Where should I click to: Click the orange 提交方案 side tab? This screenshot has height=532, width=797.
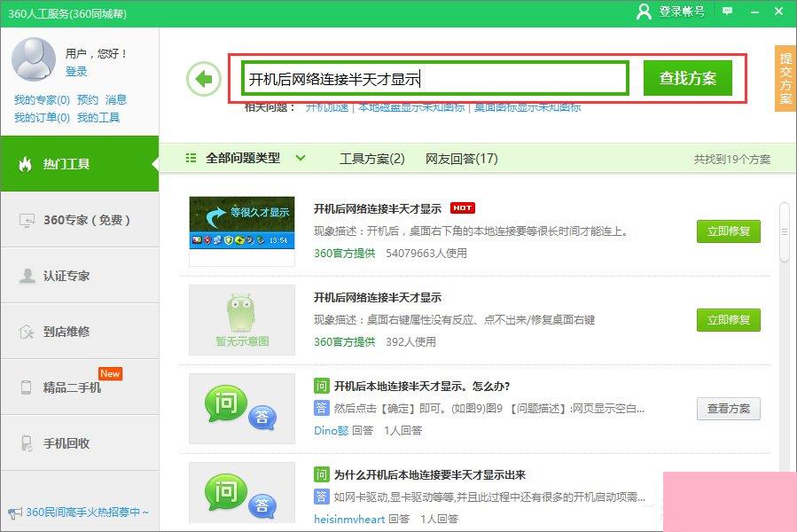pyautogui.click(x=785, y=78)
